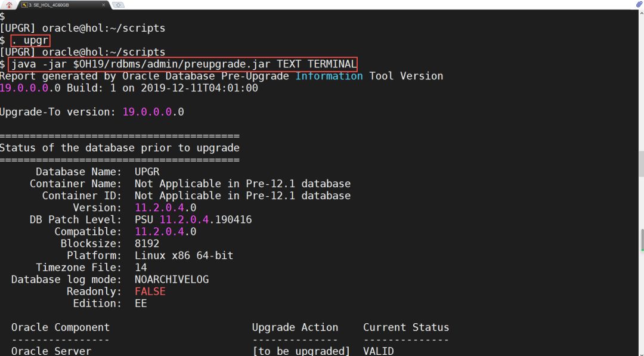
Task: Click the 'Oracle Component' column header
Action: click(x=60, y=327)
